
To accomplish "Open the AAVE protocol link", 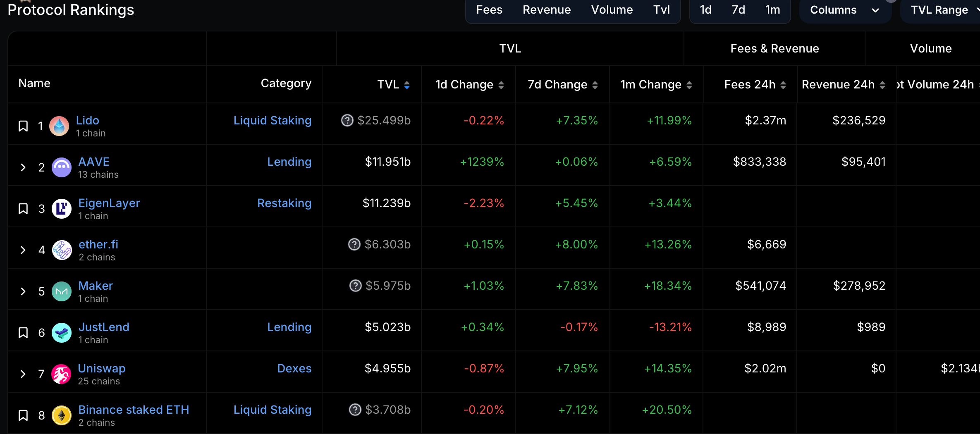I will 94,162.
